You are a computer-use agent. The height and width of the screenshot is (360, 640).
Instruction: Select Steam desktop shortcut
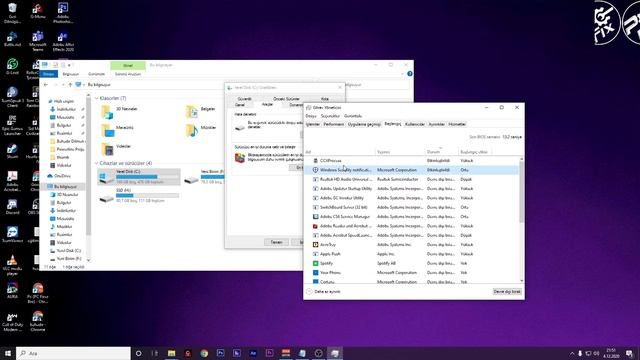coord(12,151)
